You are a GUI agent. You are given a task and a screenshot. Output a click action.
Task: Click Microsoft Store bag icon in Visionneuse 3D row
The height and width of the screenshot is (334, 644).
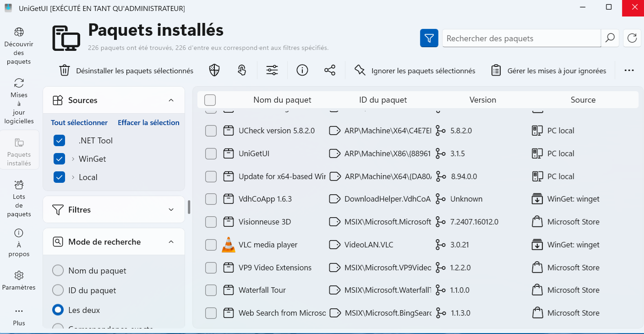point(537,222)
